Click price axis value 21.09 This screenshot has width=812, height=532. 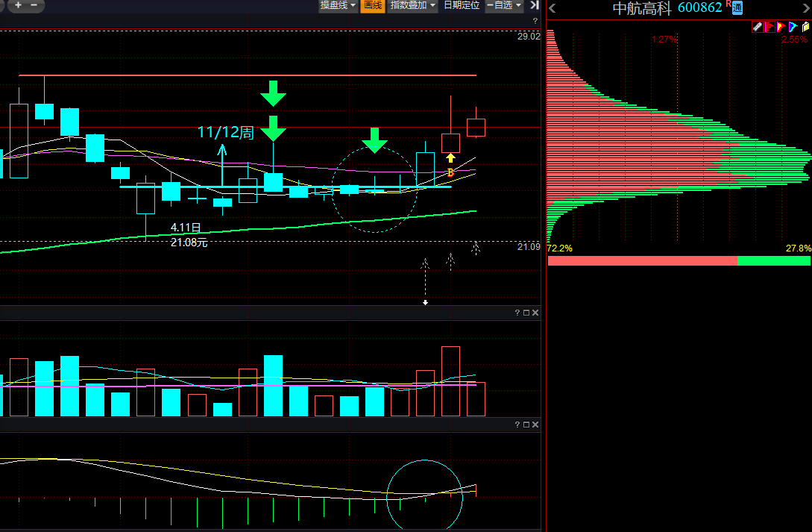tap(529, 246)
